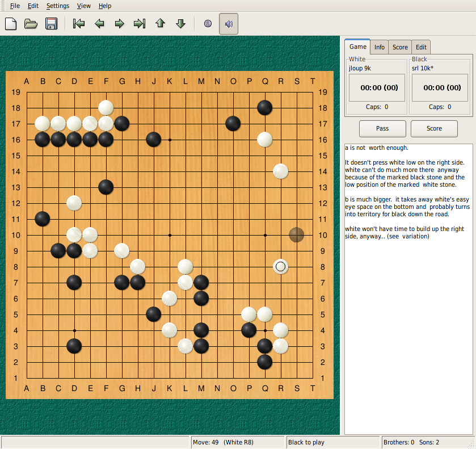Open the View menu

[84, 6]
